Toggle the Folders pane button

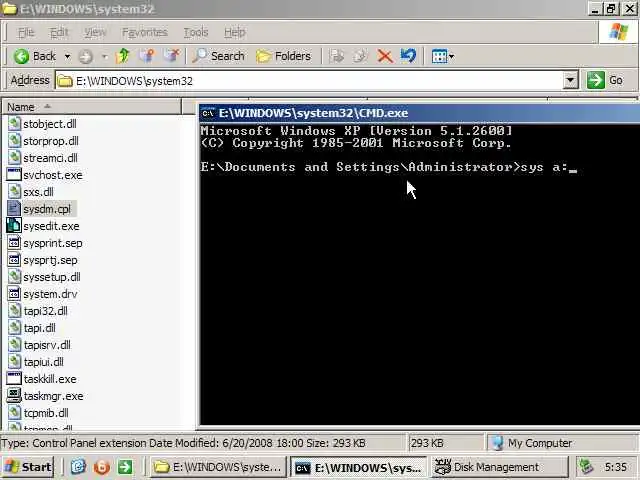click(x=284, y=56)
